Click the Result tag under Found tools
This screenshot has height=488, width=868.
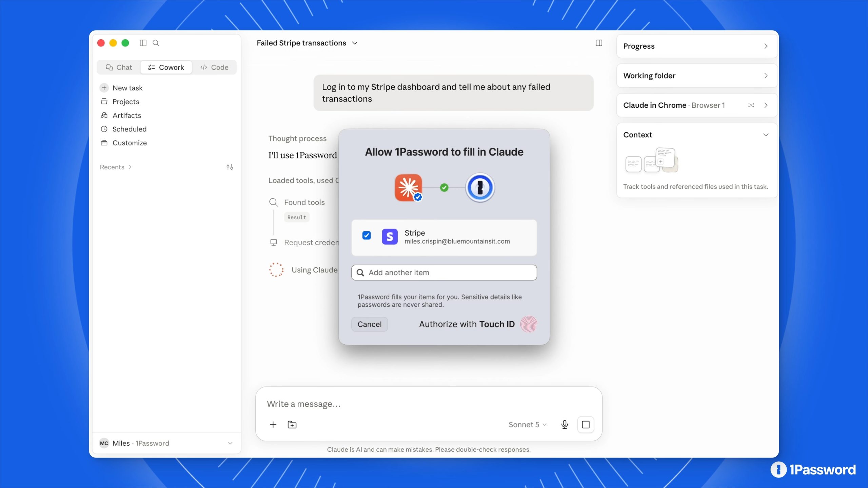pos(297,218)
